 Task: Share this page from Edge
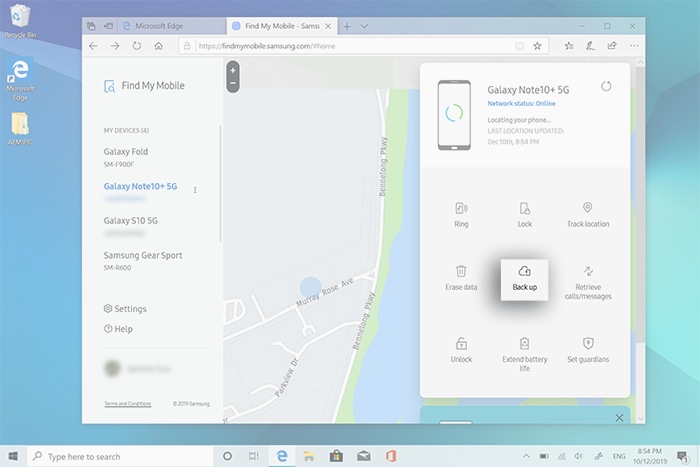(612, 46)
